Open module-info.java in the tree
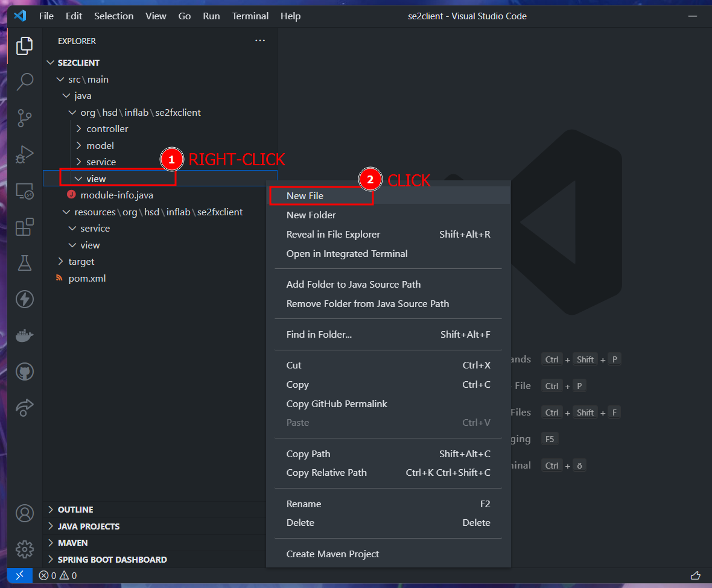712x588 pixels. [x=116, y=195]
